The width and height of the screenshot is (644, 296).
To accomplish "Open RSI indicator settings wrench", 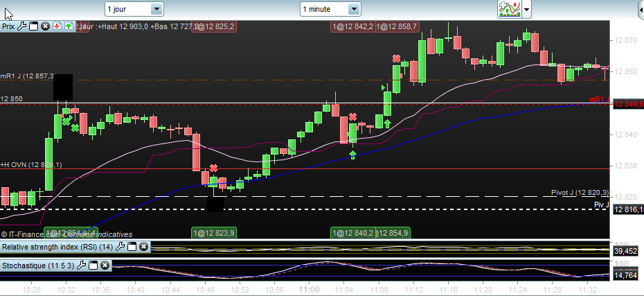I will point(120,247).
